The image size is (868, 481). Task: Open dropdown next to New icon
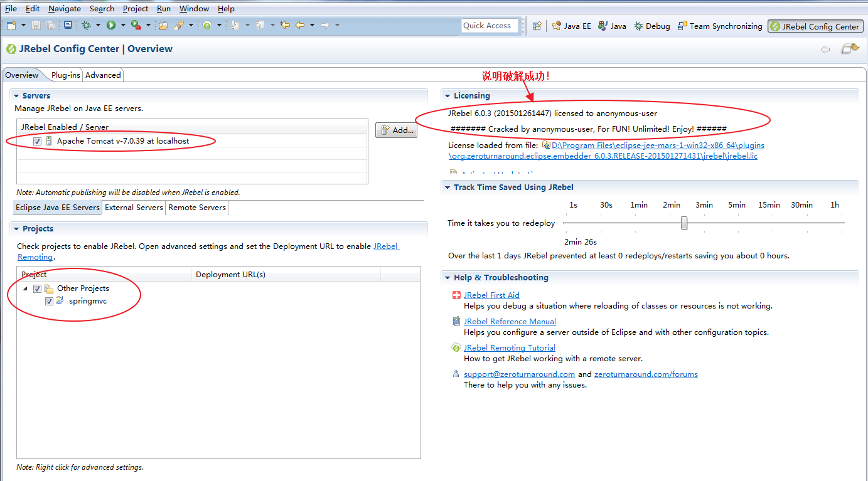click(23, 25)
